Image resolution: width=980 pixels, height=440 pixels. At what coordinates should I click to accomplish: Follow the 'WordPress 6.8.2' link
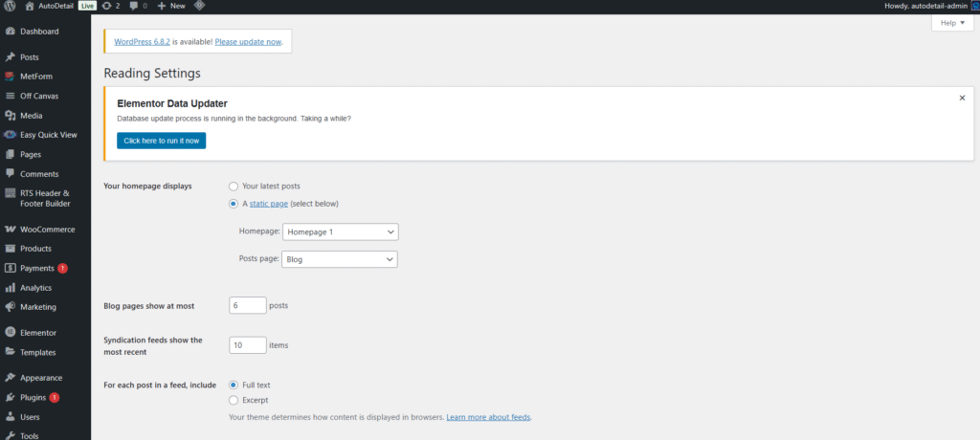143,42
